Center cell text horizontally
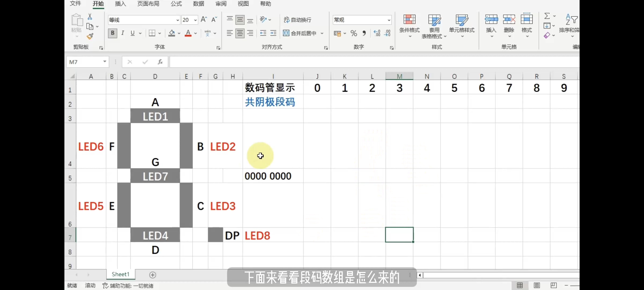 coord(240,33)
